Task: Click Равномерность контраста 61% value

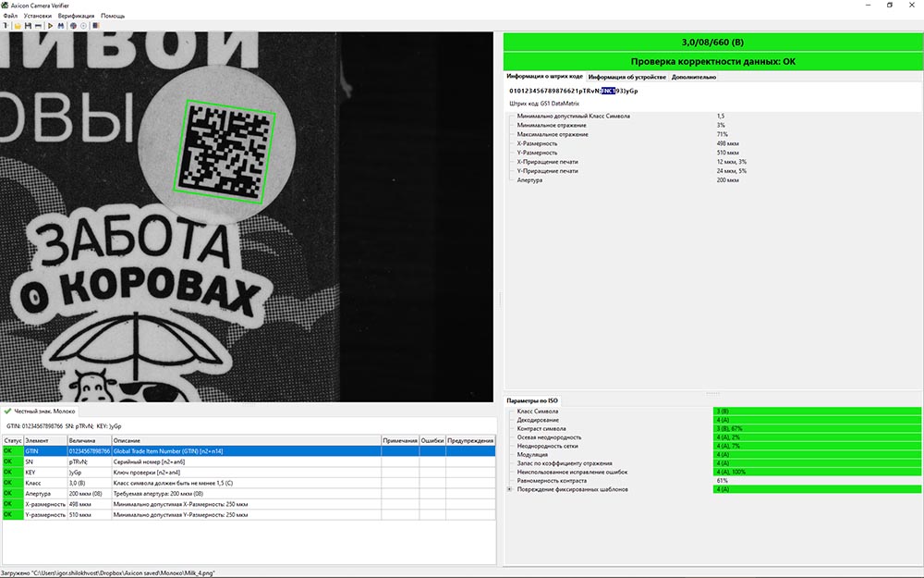Action: [722, 481]
